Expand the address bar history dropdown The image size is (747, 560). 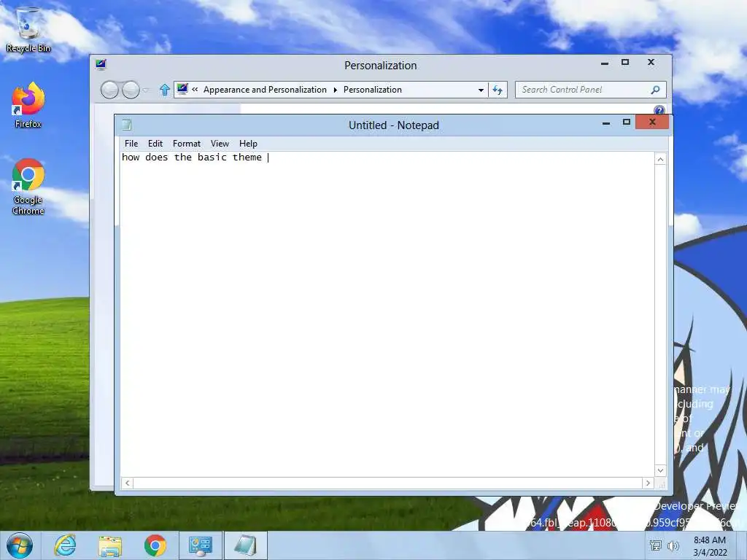pyautogui.click(x=481, y=90)
